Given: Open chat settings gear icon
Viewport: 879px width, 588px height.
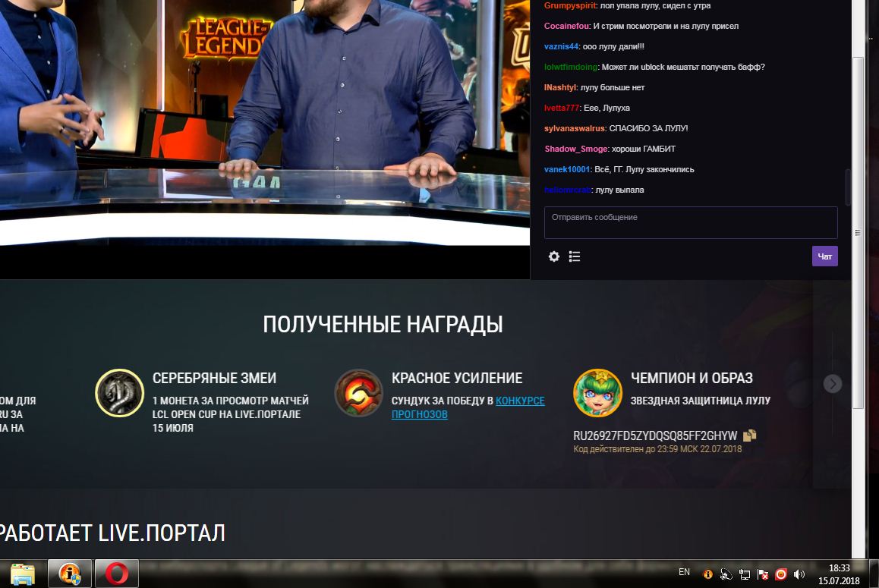Looking at the screenshot, I should tap(554, 256).
